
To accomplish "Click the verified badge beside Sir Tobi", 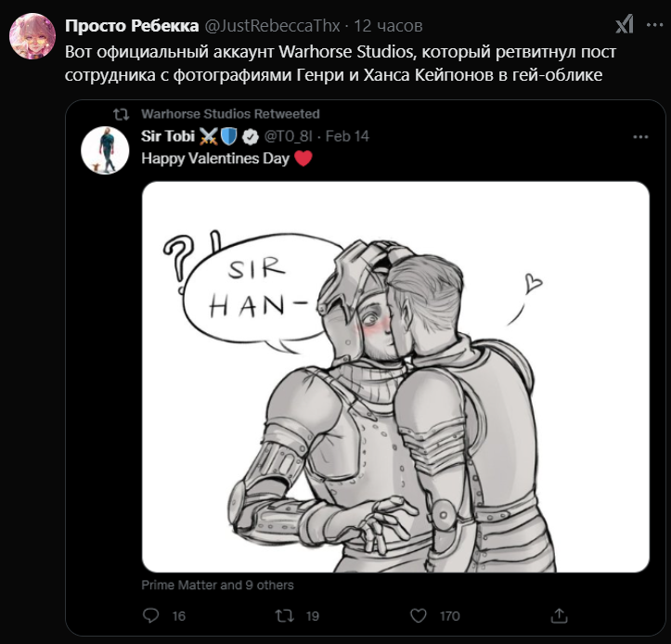I will (251, 136).
